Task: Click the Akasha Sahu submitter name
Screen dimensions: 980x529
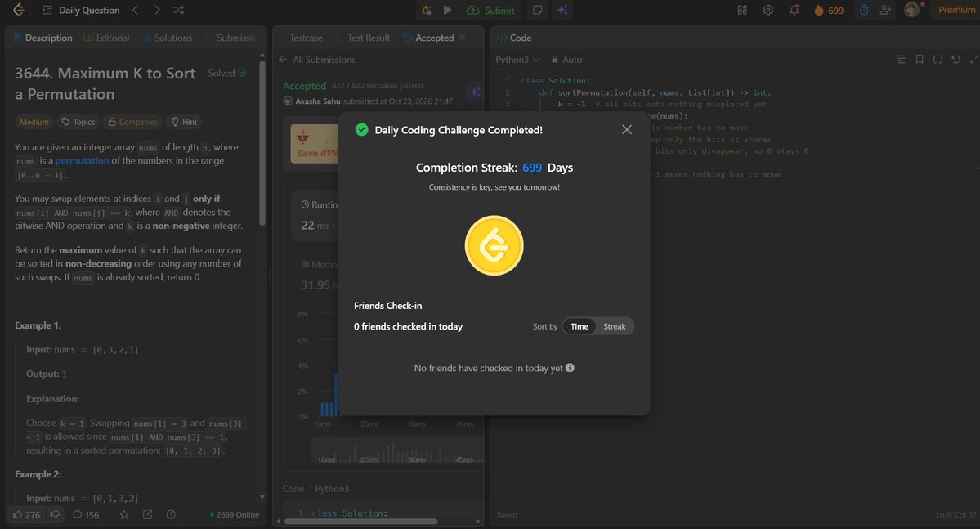Action: pos(317,101)
